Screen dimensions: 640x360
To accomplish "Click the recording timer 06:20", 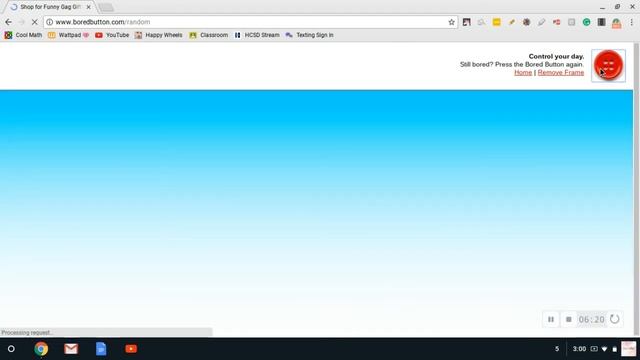I will [591, 320].
